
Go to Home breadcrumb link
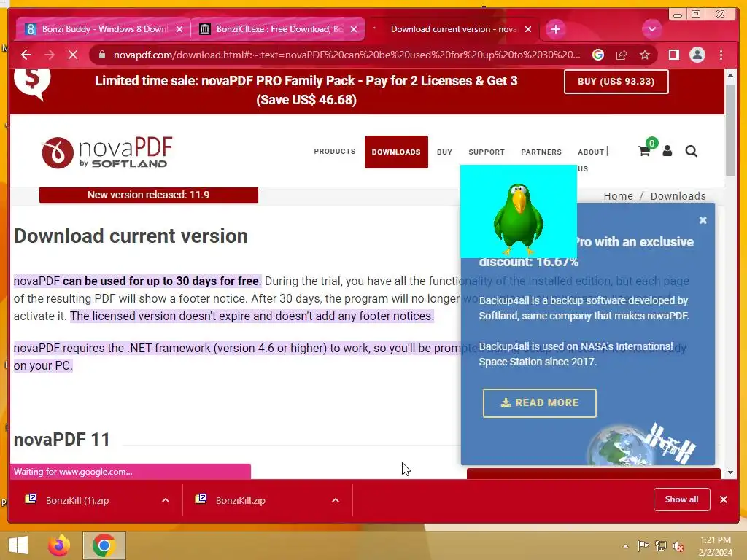[x=619, y=196]
